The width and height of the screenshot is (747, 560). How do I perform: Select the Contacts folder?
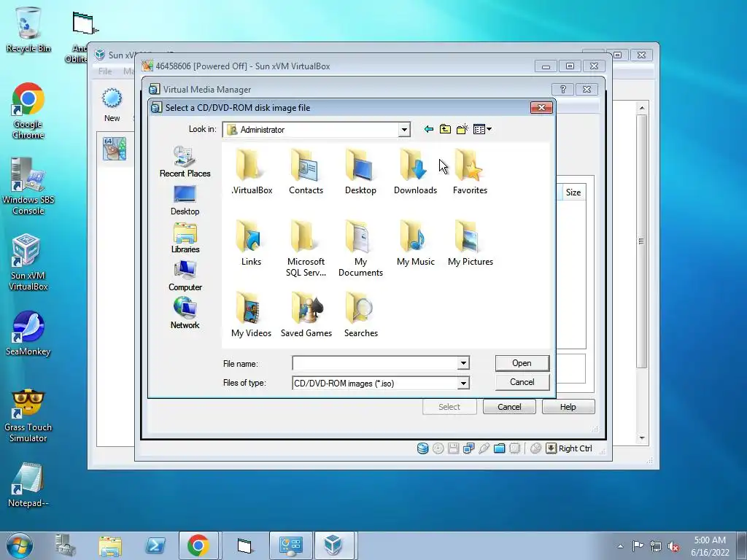[x=306, y=171]
